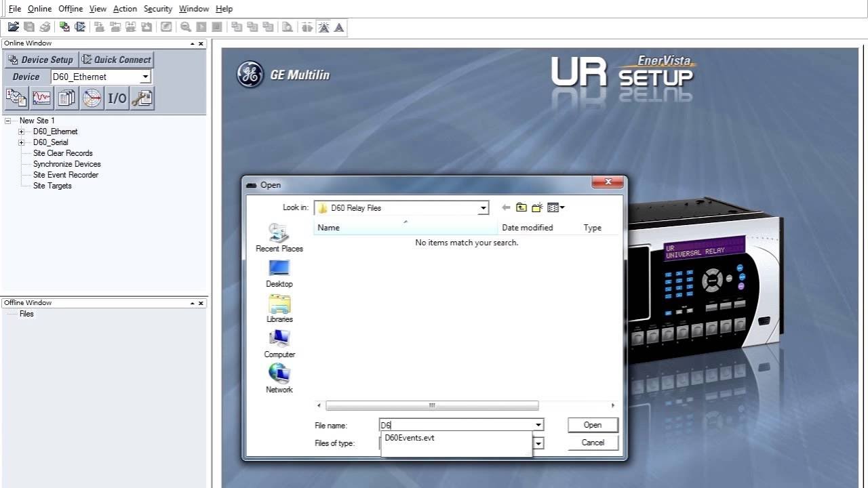Click the Quick Connect button

(x=117, y=60)
